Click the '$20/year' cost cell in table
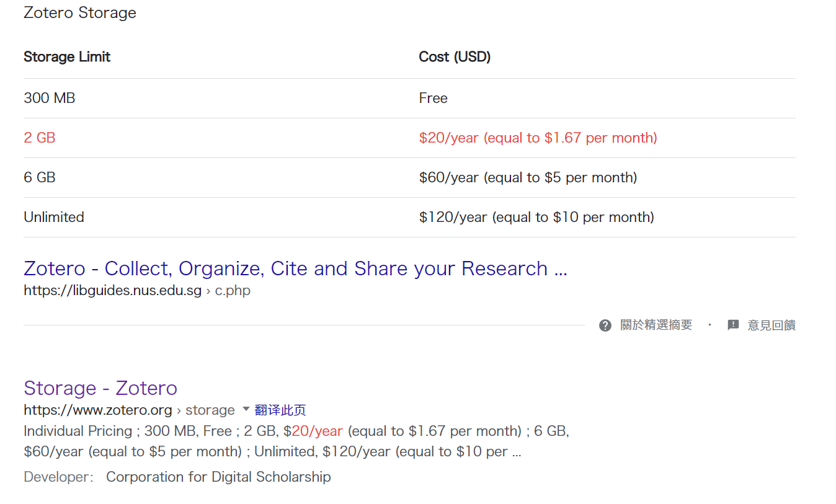 coord(538,138)
